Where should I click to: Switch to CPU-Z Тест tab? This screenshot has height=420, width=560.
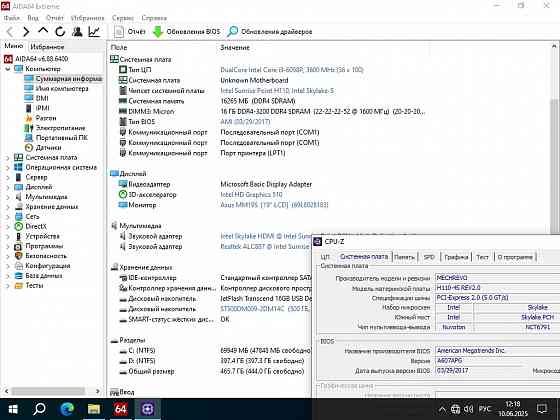482,257
